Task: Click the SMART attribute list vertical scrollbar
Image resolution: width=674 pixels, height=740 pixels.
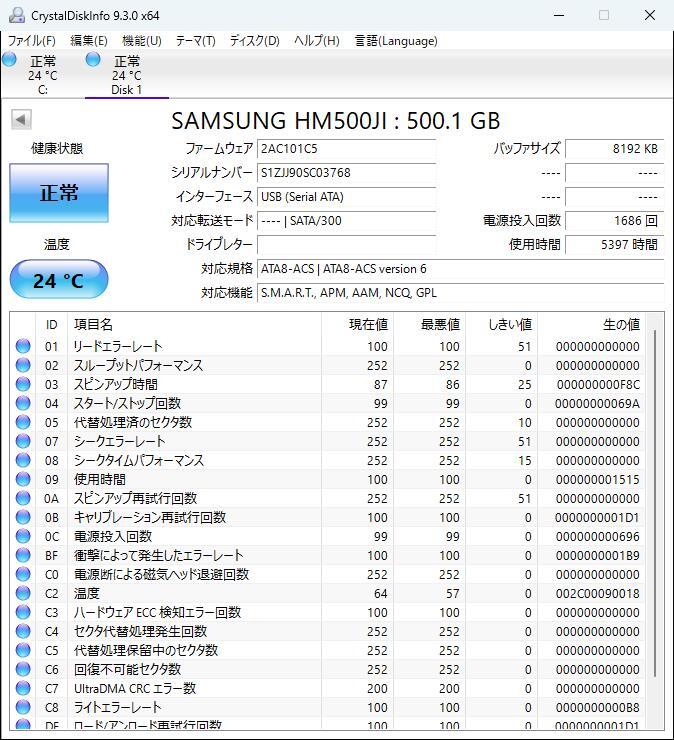Action: coord(654,504)
